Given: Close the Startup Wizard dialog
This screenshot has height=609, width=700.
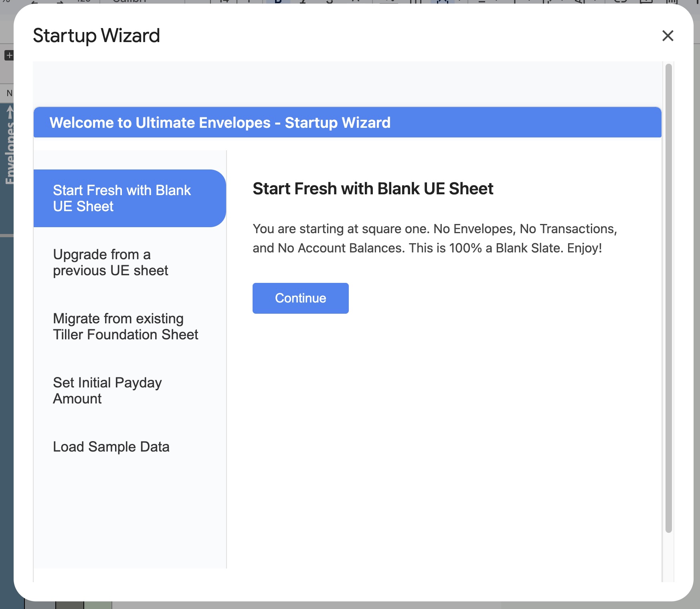Looking at the screenshot, I should pos(668,36).
